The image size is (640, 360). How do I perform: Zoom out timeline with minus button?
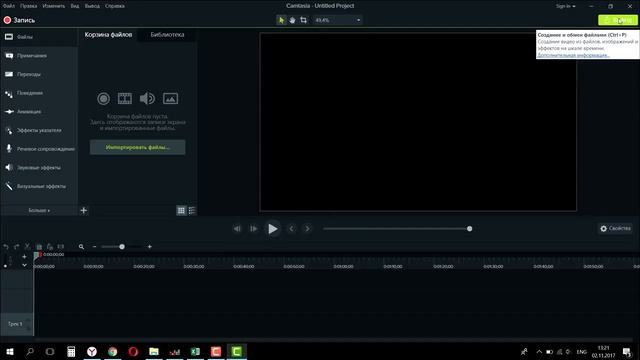[x=94, y=247]
